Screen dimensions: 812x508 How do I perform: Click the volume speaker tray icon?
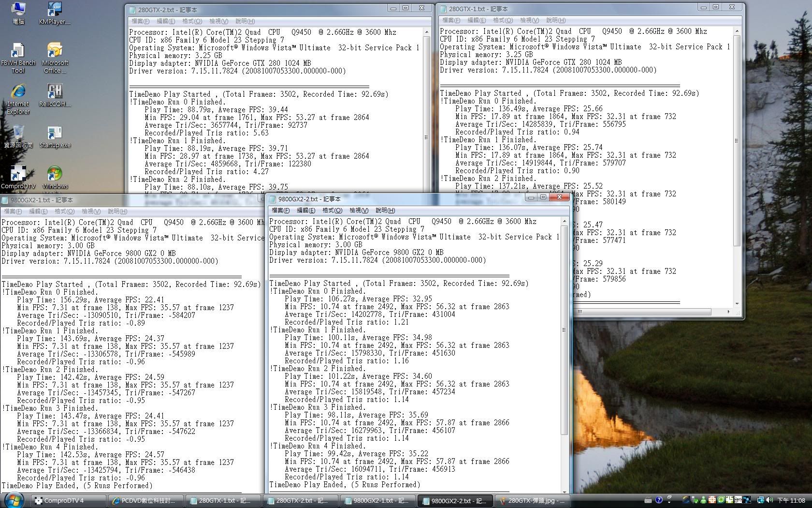(x=769, y=500)
